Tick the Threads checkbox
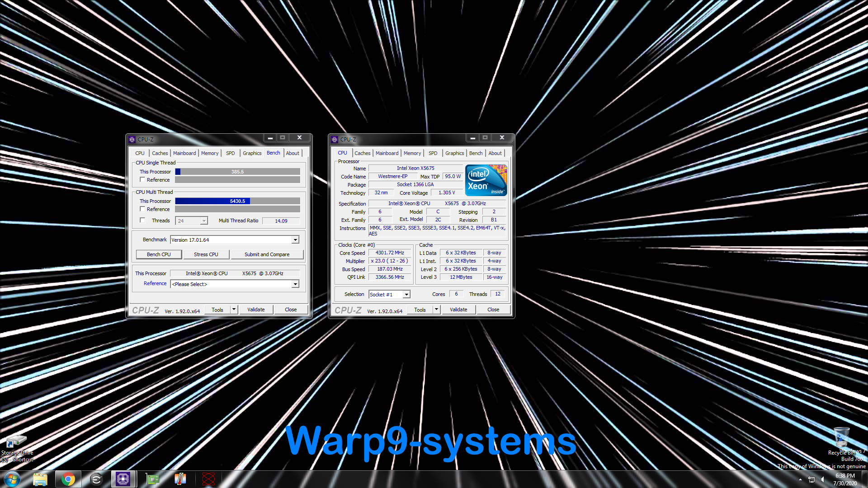The image size is (868, 488). coord(142,221)
